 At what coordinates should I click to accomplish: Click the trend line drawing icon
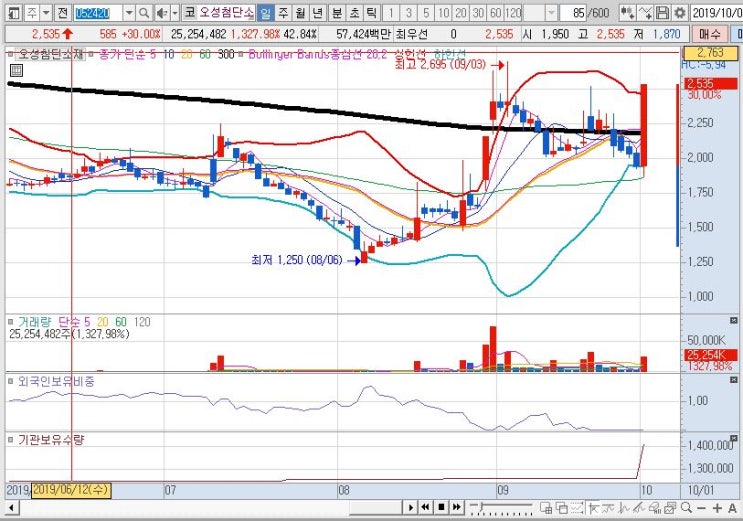tap(608, 508)
